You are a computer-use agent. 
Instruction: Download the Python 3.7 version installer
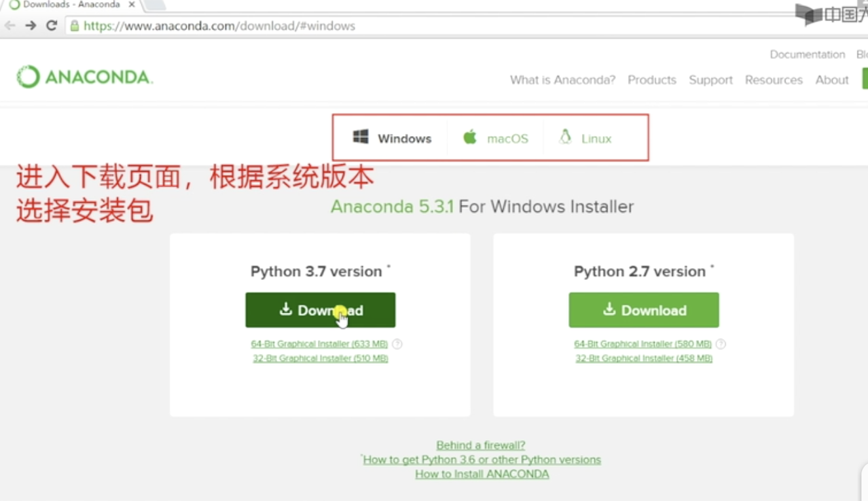click(320, 310)
